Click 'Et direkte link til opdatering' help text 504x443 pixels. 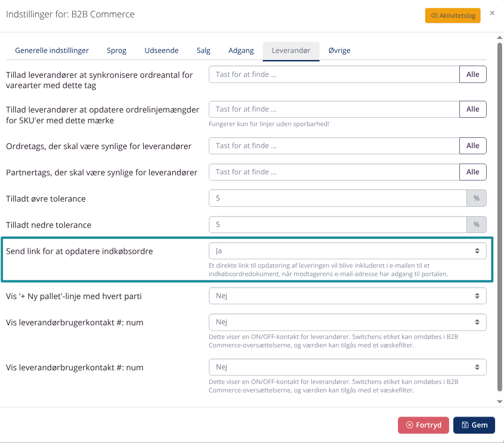[328, 270]
